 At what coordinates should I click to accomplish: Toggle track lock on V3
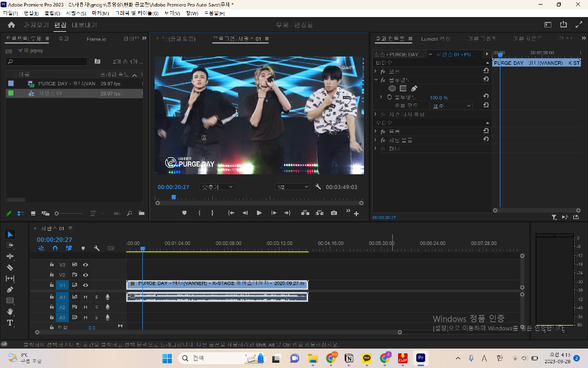click(52, 264)
